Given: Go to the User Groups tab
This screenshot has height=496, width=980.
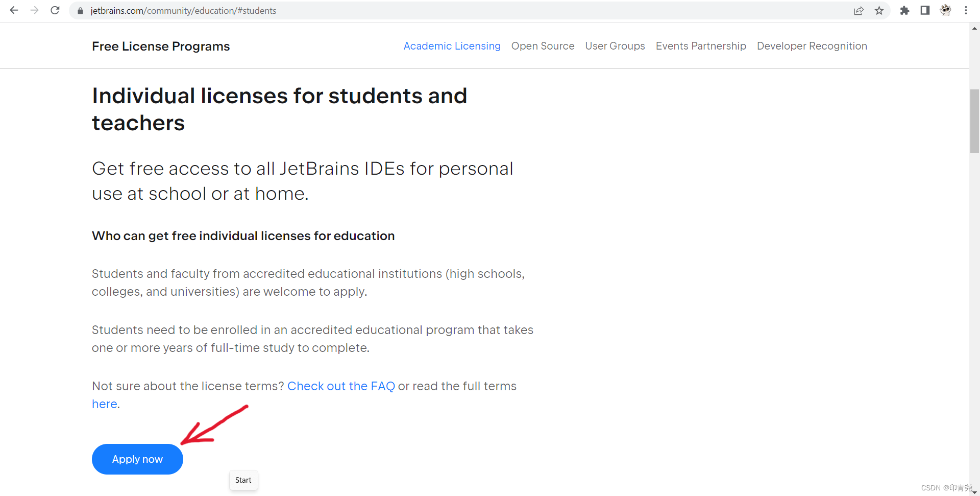Looking at the screenshot, I should point(615,46).
